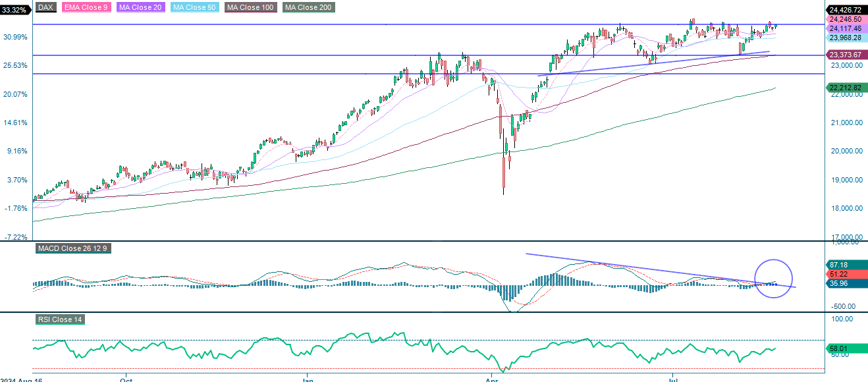Select the last price label 24,426.72
The width and height of the screenshot is (868, 382).
[846, 10]
